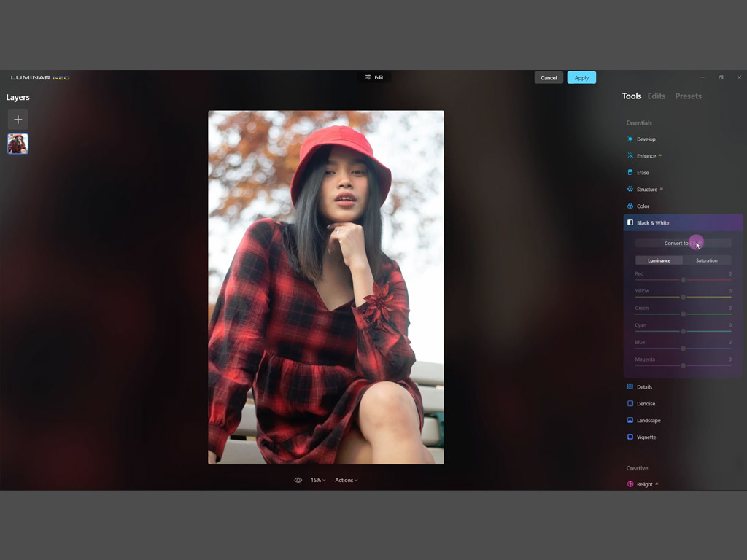The width and height of the screenshot is (747, 560).
Task: Open the Relight AI tool
Action: [x=644, y=484]
